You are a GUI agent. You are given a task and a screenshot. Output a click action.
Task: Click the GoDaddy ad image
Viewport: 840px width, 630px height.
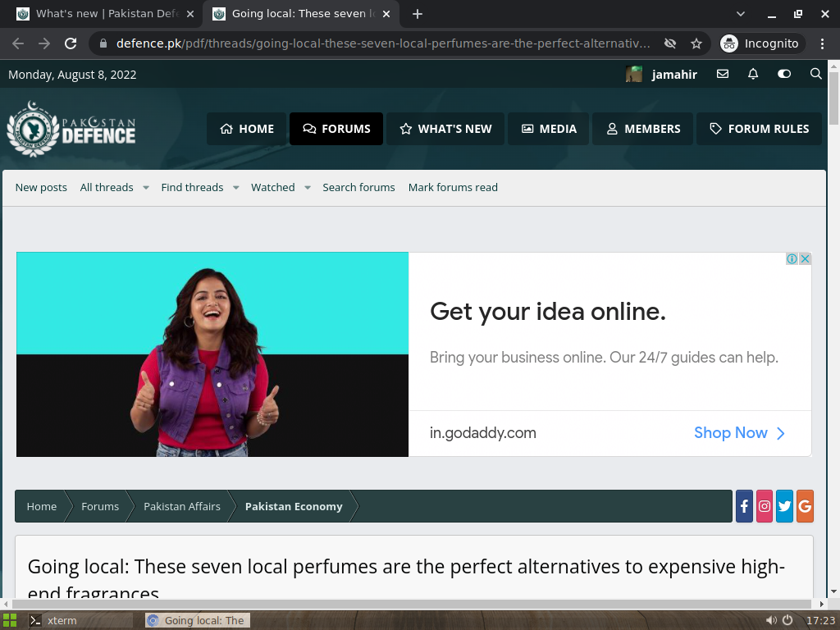212,354
